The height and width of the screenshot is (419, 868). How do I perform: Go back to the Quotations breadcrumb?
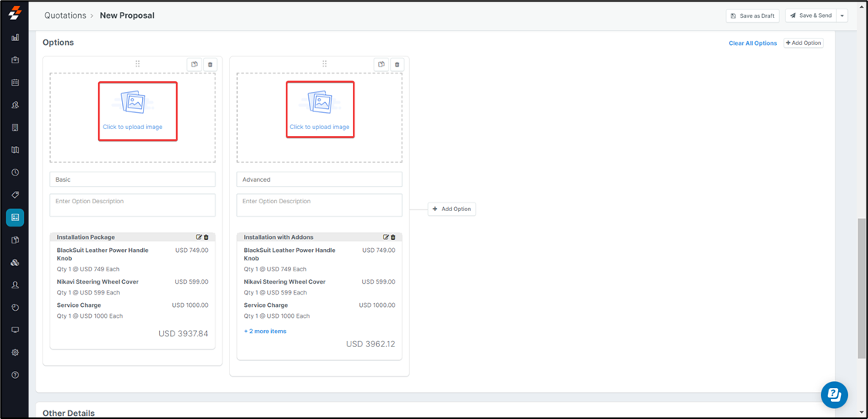[66, 15]
